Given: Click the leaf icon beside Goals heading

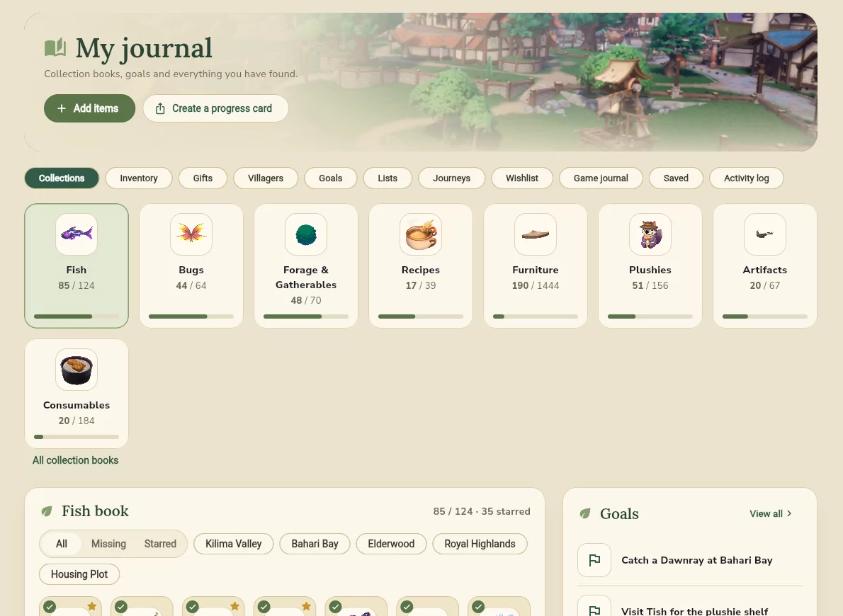Looking at the screenshot, I should [x=585, y=514].
